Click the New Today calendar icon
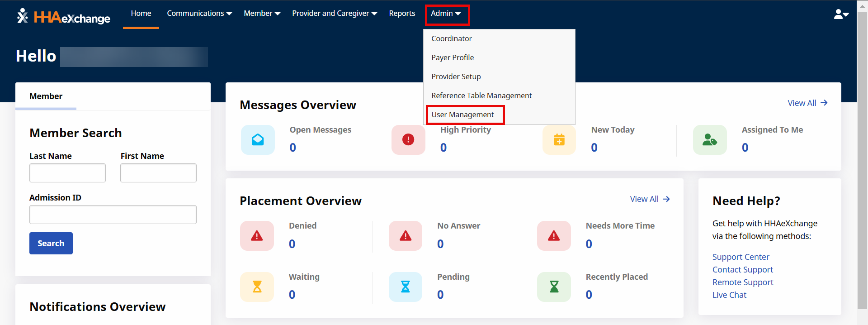The height and width of the screenshot is (325, 868). [559, 140]
